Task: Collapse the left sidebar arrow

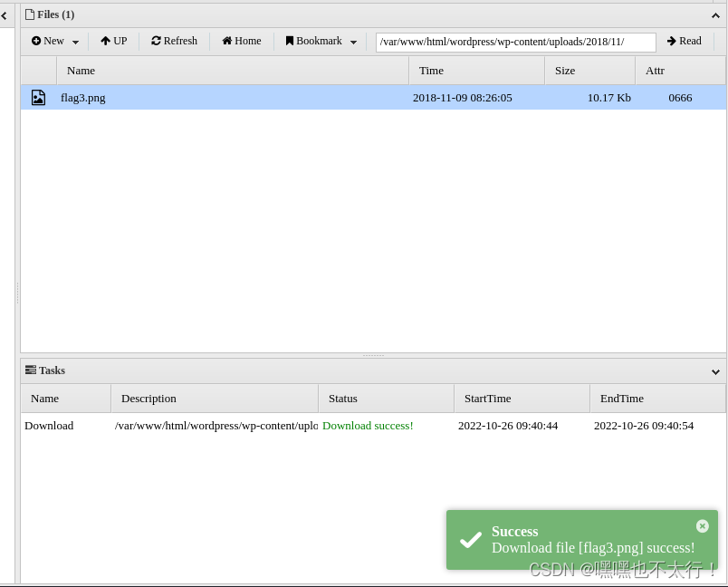Action: click(x=5, y=15)
